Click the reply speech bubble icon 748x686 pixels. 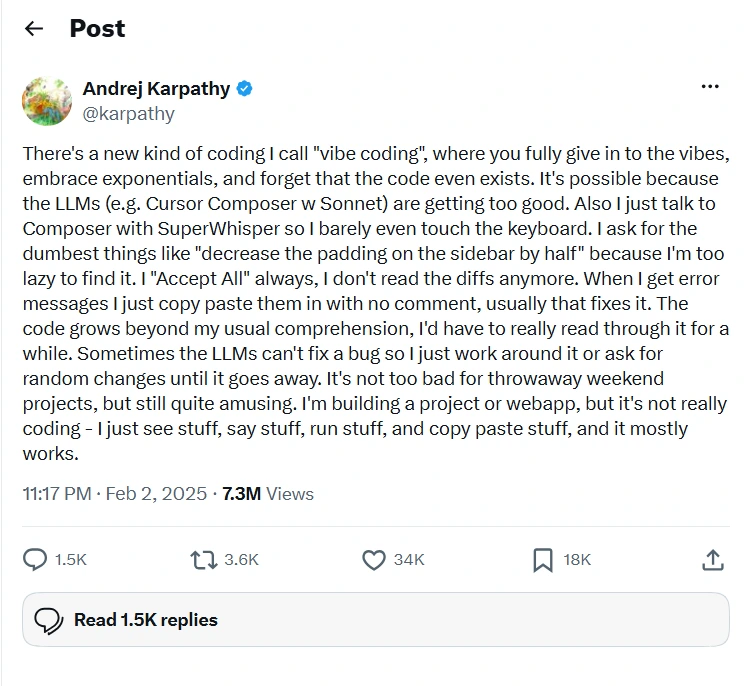click(x=35, y=560)
